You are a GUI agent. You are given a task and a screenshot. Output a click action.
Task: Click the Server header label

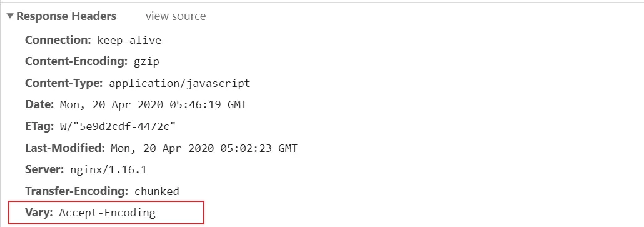[x=44, y=169]
